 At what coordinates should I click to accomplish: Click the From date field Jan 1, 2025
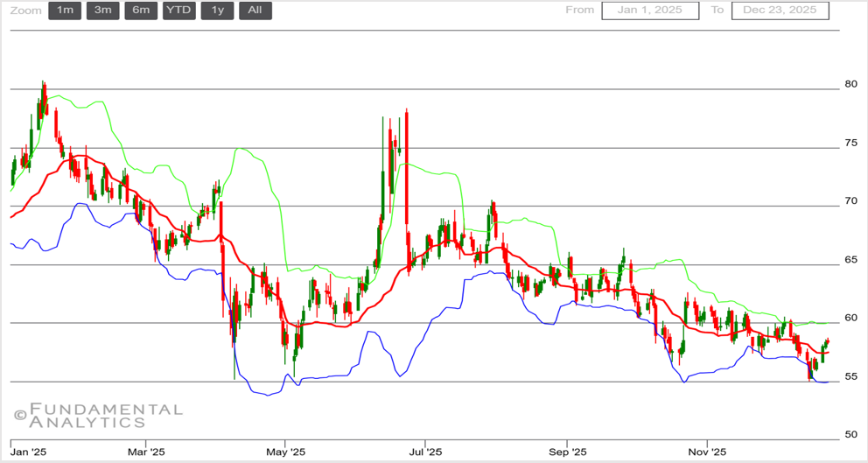pos(649,11)
